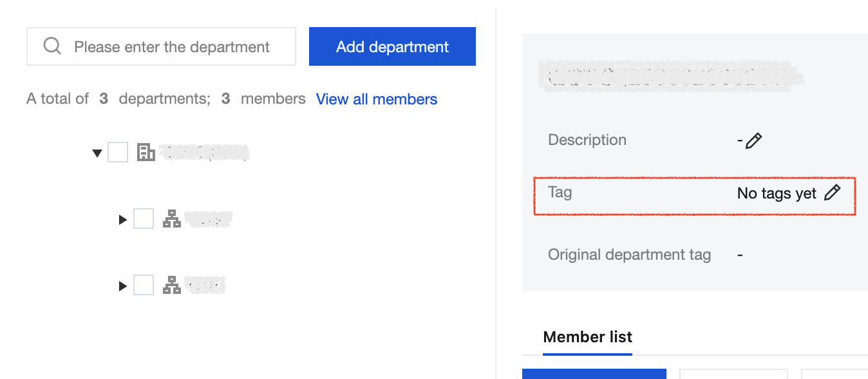Switch to the Member list tab
Image resolution: width=868 pixels, height=379 pixels.
[587, 337]
